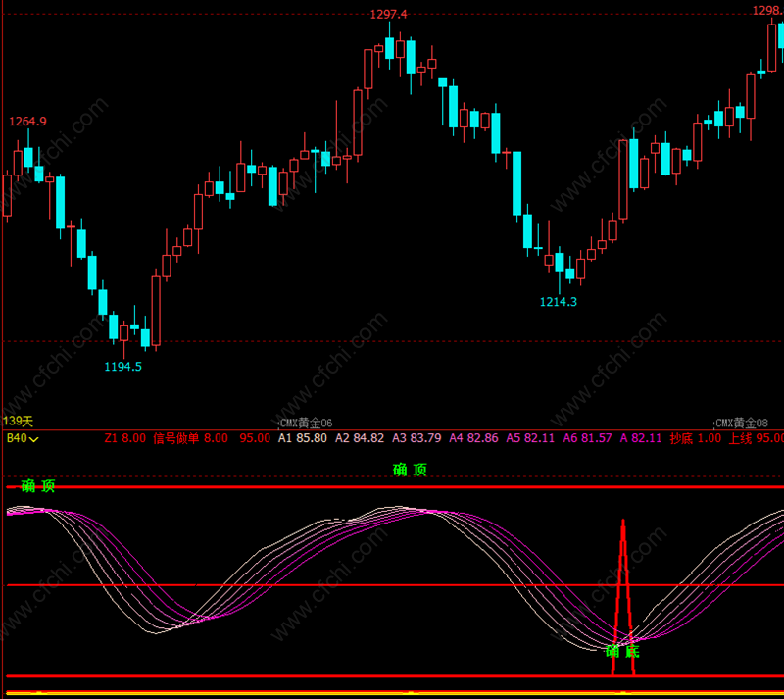This screenshot has width=784, height=699.
Task: Click the 上线 95.00 indicator value
Action: click(756, 438)
